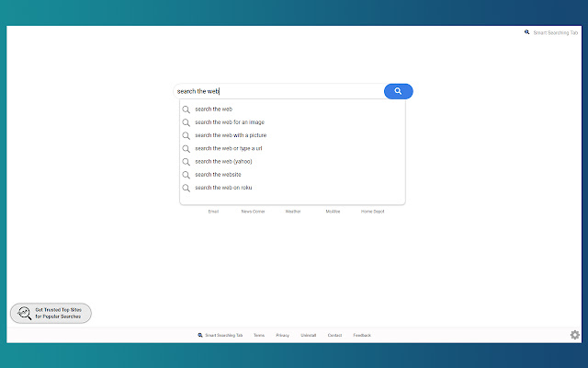Image resolution: width=588 pixels, height=368 pixels.
Task: Select suggestion 'search the web or type a url'
Action: [x=292, y=149]
